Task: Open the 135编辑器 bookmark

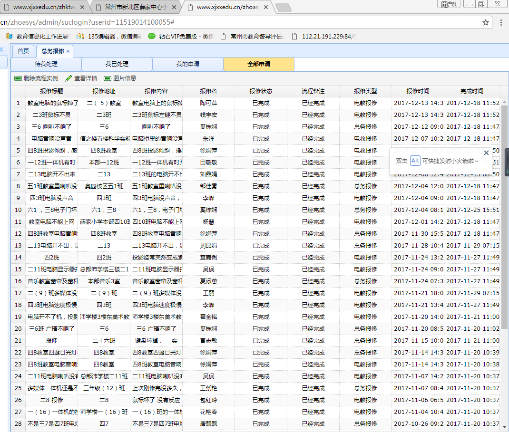Action: click(109, 36)
